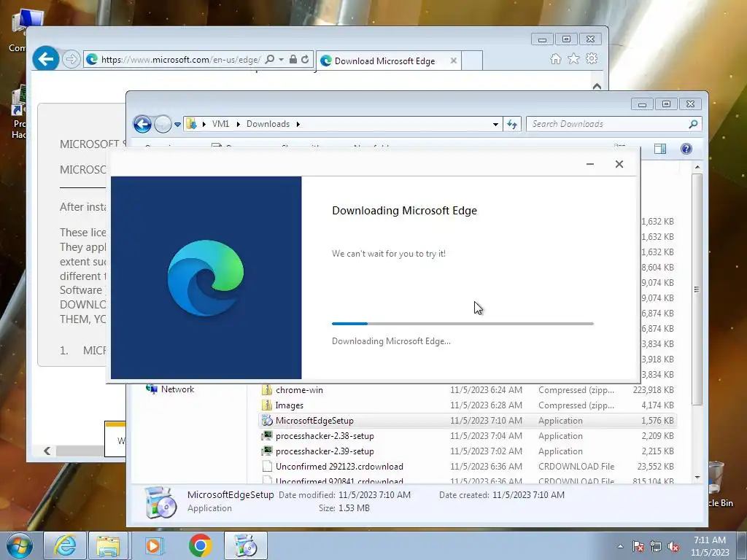Viewport: 747px width, 560px height.
Task: Click Explorer refresh button
Action: (512, 124)
